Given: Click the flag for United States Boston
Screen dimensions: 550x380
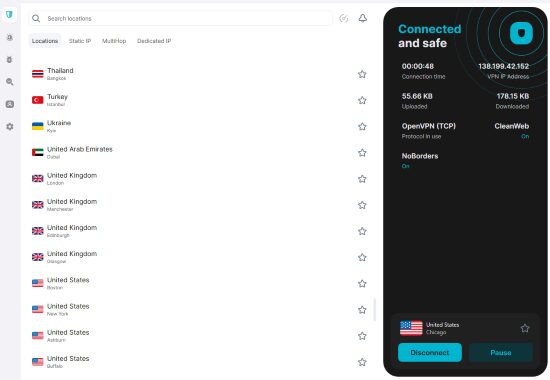Looking at the screenshot, I should click(38, 283).
